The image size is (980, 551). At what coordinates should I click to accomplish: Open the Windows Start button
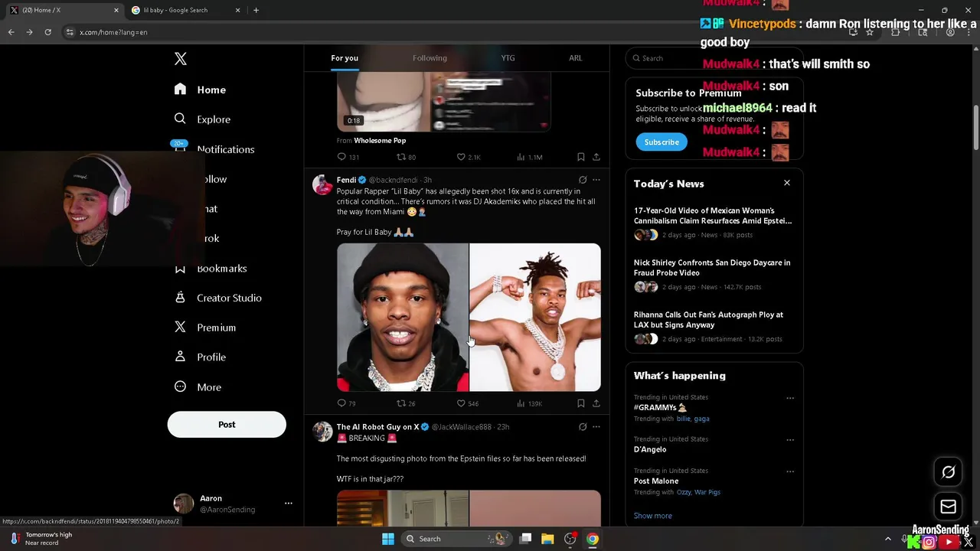[x=388, y=539]
